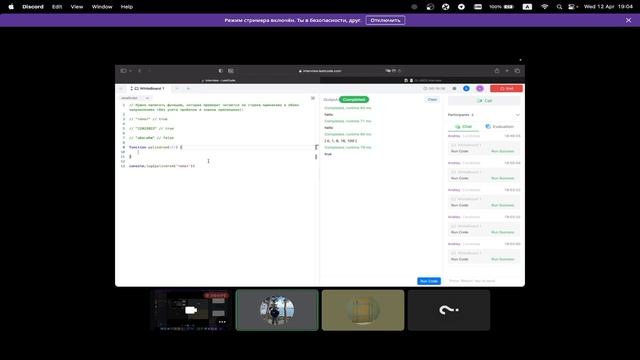This screenshot has width=640, height=360.
Task: Focus the chat message input field
Action: click(x=484, y=281)
